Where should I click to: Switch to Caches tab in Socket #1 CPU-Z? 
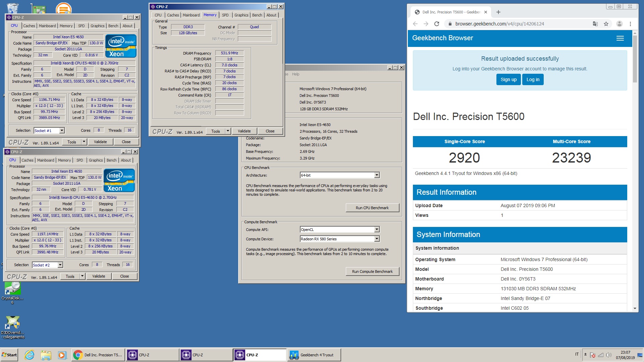click(x=29, y=26)
